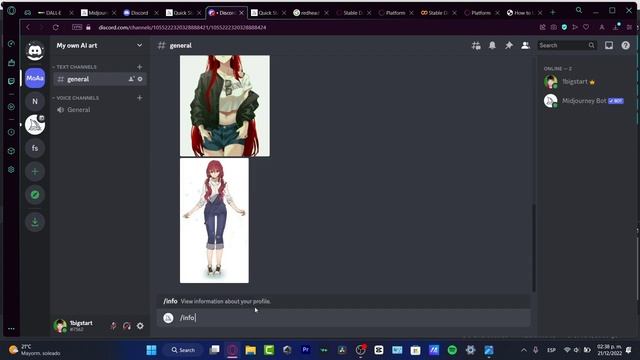This screenshot has height=360, width=640.
Task: Show pinned messages pin icon
Action: (509, 45)
